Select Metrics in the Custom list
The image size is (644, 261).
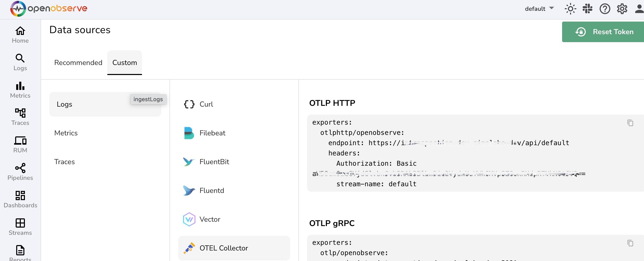coord(66,133)
